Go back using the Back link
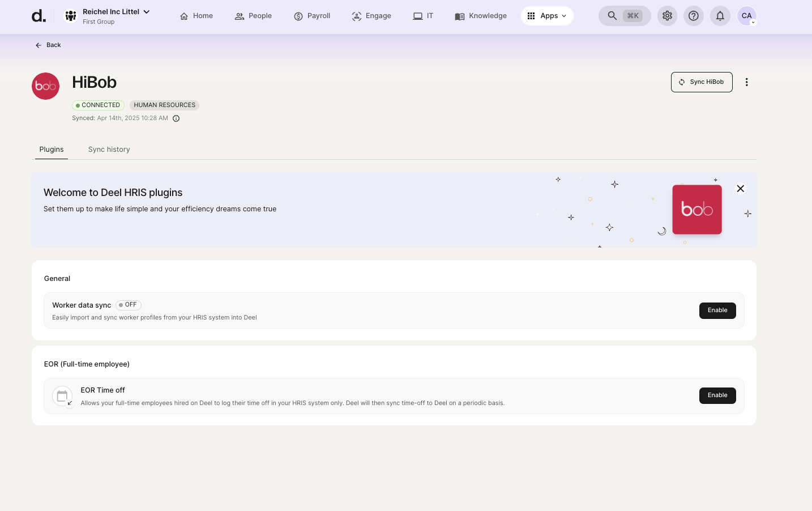Viewport: 812px width, 511px height. coord(48,45)
